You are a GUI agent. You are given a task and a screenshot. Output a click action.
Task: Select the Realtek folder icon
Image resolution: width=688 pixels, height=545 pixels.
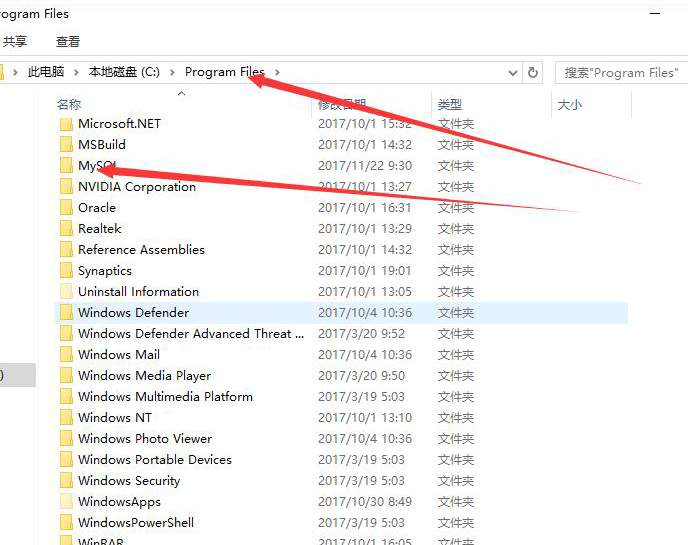[x=66, y=229]
